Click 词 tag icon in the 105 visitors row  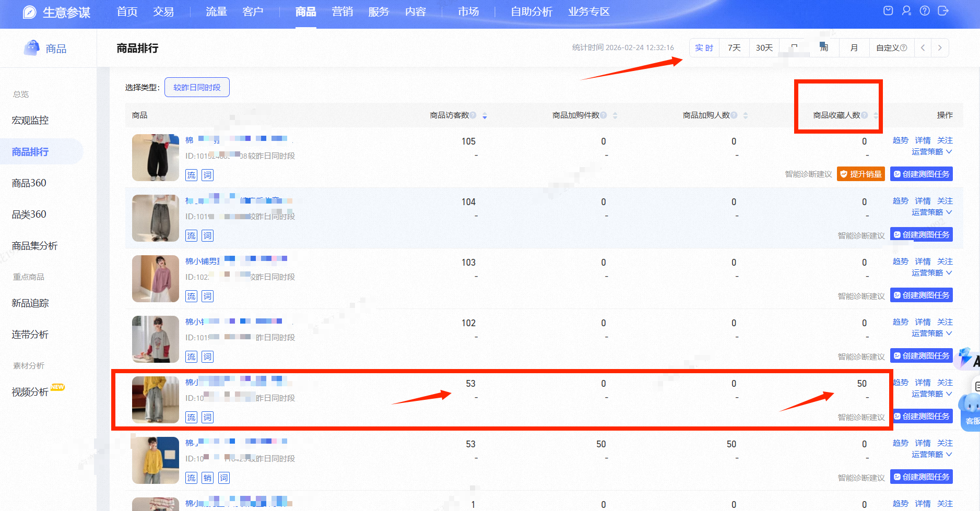[x=208, y=175]
